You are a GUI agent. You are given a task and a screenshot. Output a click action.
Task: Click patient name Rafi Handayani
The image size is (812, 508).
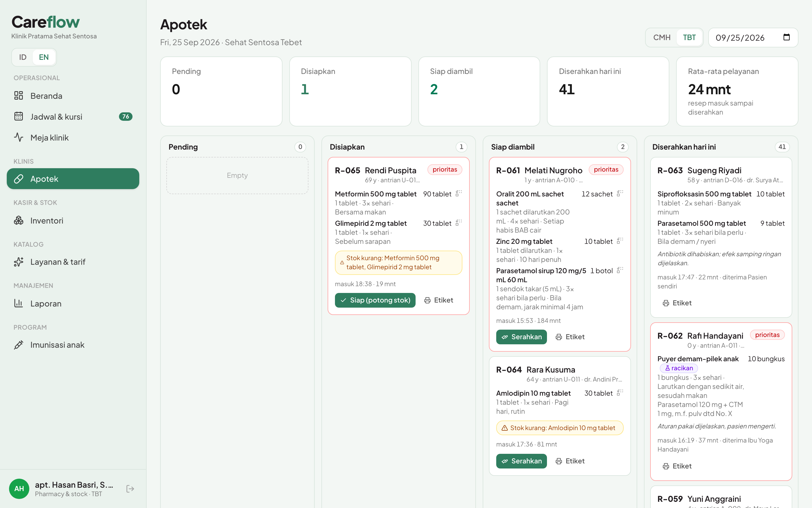[x=715, y=336]
